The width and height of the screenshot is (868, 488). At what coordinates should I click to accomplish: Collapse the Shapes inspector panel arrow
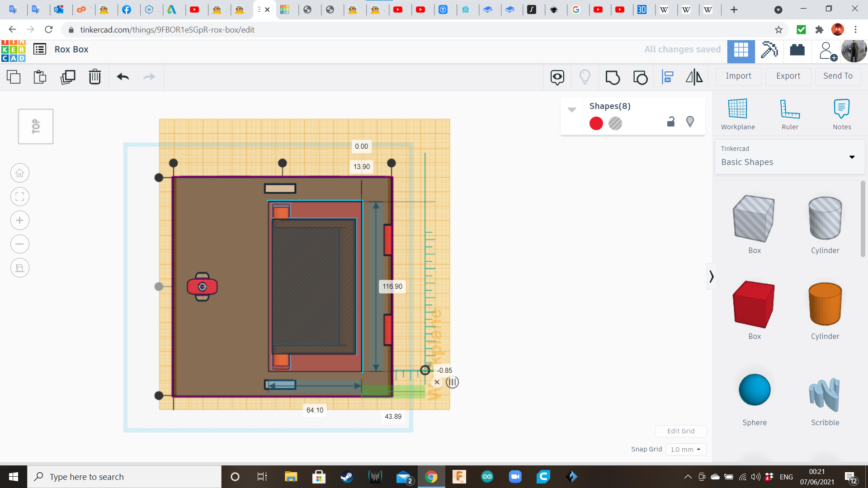pos(572,110)
